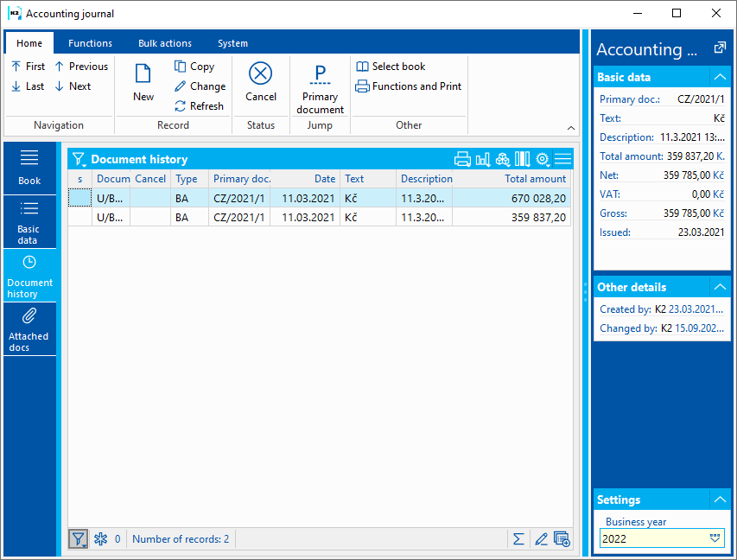The height and width of the screenshot is (560, 737).
Task: Collapse the ribbon with the chevron
Action: [570, 128]
